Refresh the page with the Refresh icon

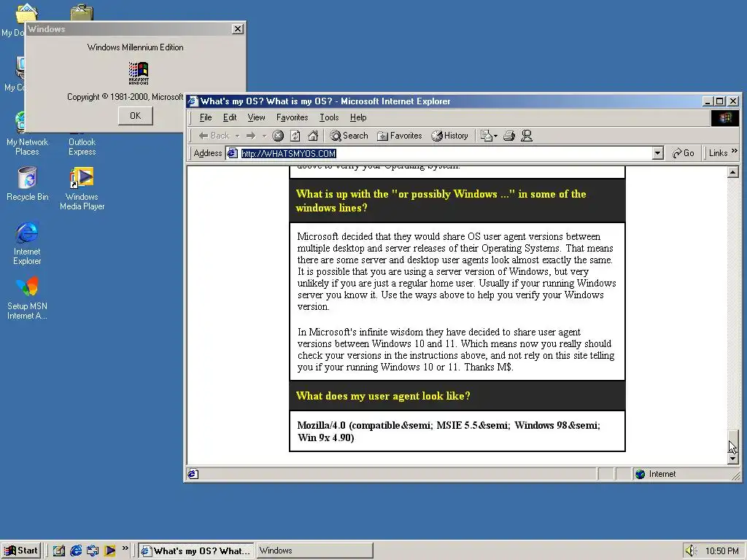coord(295,136)
